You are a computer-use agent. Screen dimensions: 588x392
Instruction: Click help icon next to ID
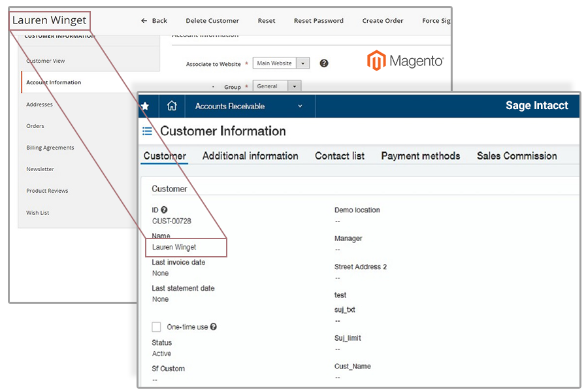[164, 210]
